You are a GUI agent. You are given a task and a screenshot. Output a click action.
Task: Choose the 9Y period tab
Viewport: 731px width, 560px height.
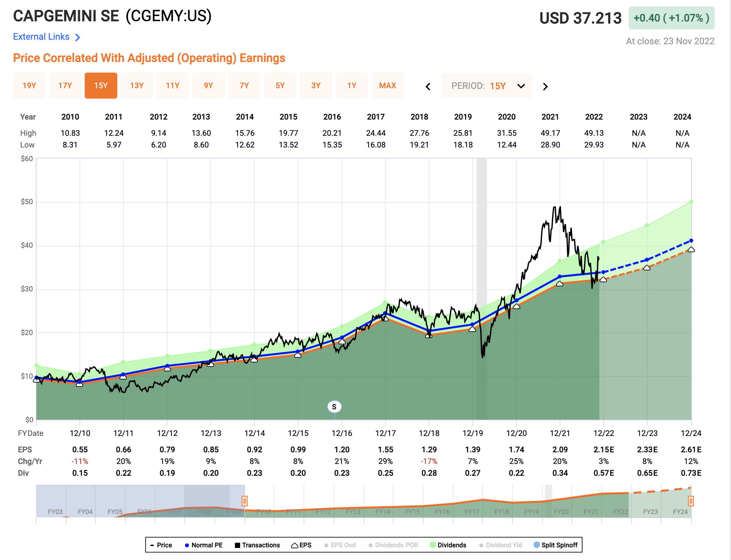pyautogui.click(x=208, y=86)
